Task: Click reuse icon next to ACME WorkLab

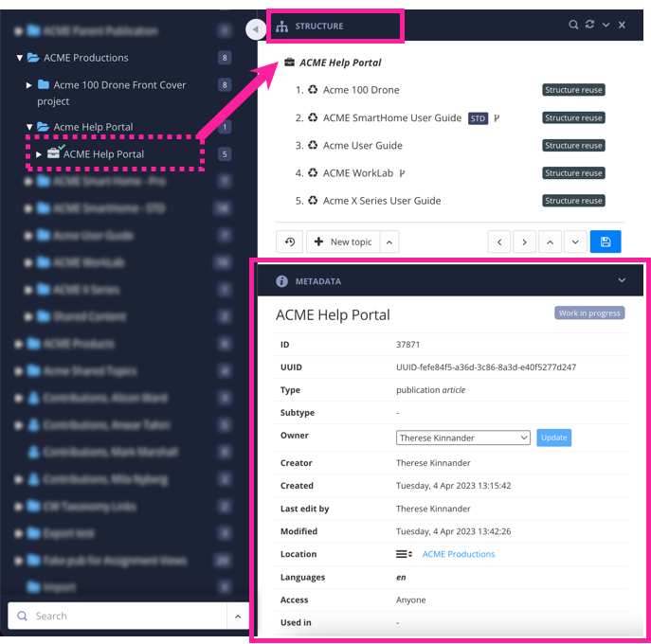Action: tap(313, 173)
